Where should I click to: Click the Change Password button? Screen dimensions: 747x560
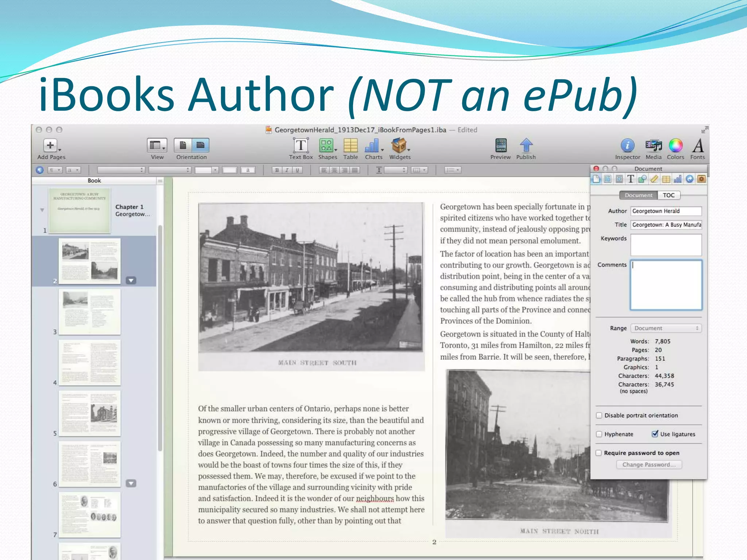coord(649,464)
